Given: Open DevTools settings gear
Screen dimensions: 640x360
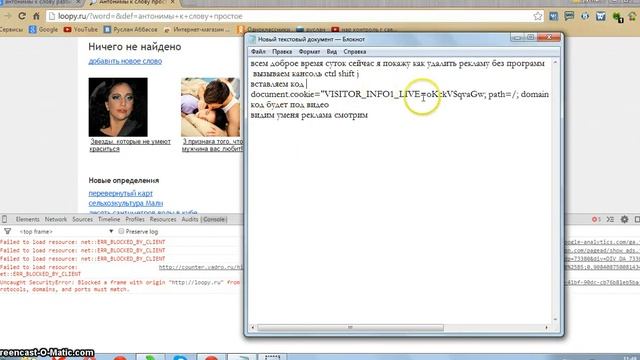Looking at the screenshot, I should (x=624, y=220).
